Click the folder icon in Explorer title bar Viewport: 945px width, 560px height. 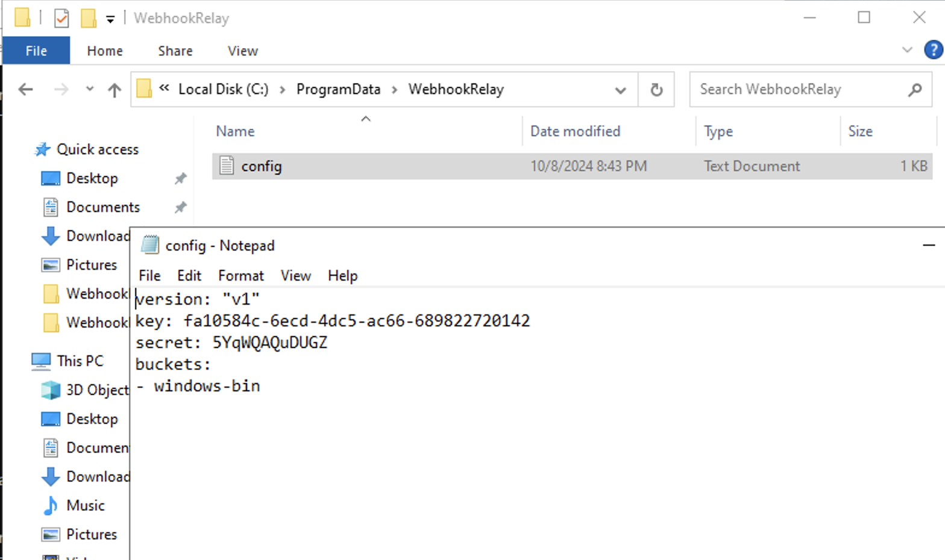22,17
